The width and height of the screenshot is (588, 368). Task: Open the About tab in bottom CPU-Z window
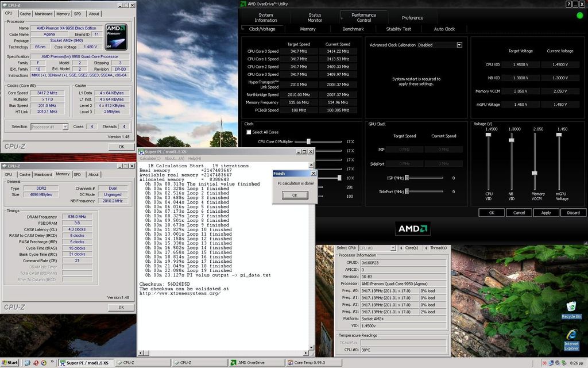coord(94,175)
